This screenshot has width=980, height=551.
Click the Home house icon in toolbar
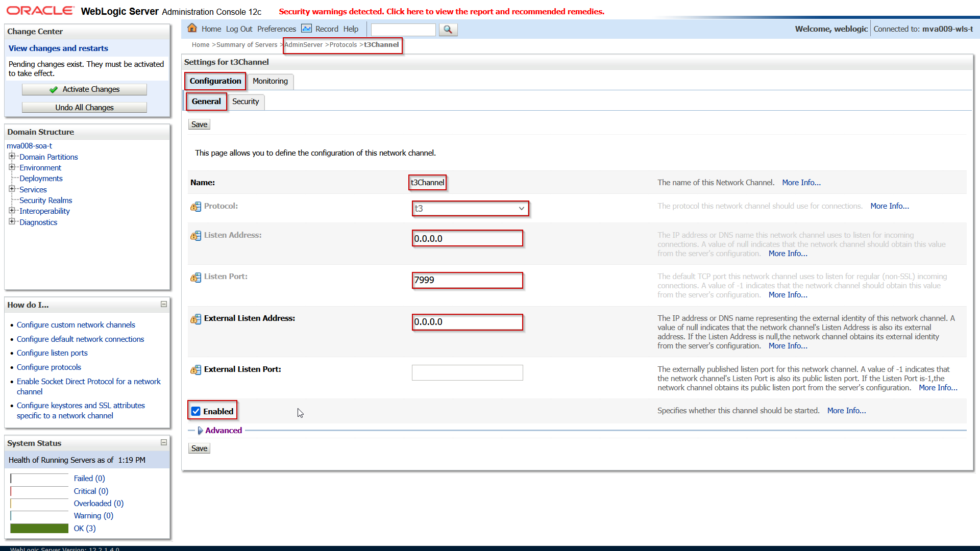[192, 28]
